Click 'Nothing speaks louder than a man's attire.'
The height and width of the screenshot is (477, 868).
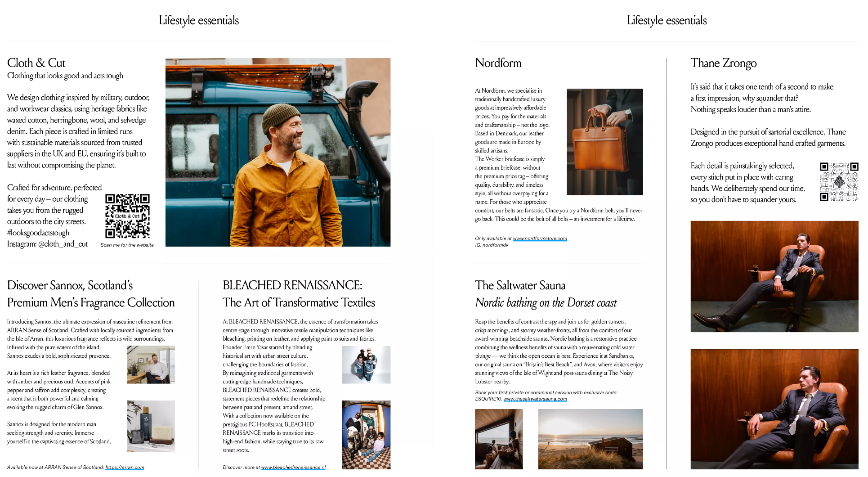pyautogui.click(x=751, y=109)
